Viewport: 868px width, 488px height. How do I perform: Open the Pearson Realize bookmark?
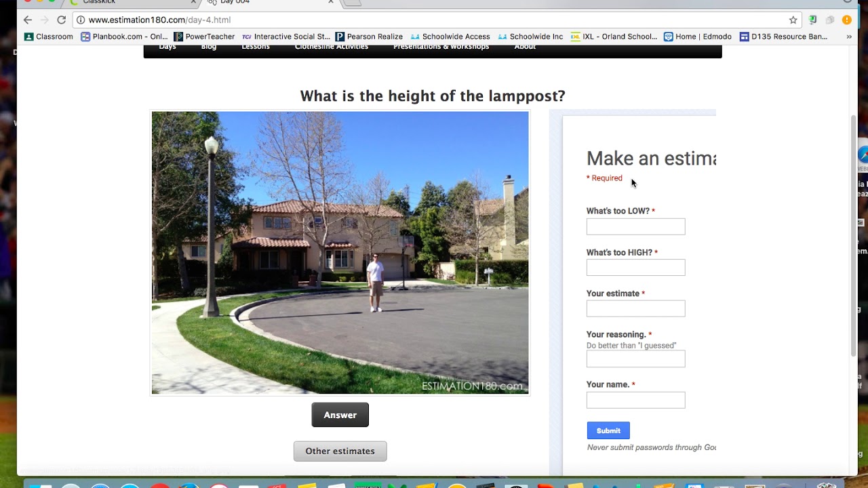pyautogui.click(x=369, y=37)
